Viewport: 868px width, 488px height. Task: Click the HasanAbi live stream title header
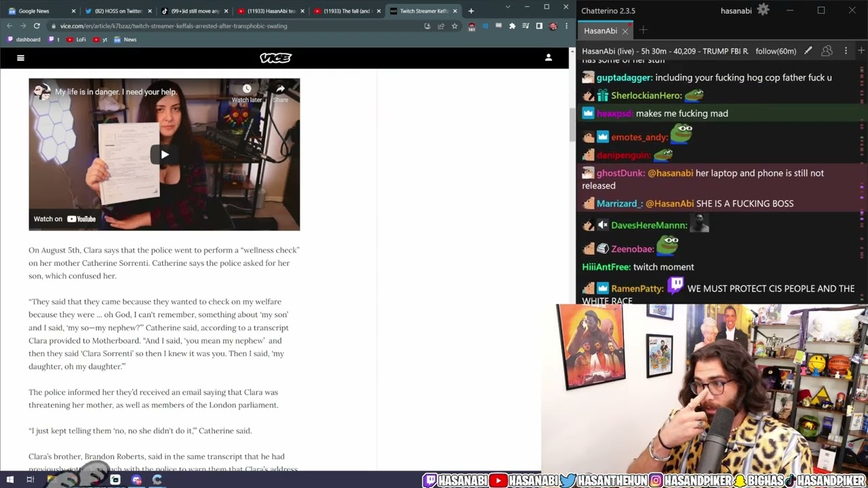click(x=665, y=51)
